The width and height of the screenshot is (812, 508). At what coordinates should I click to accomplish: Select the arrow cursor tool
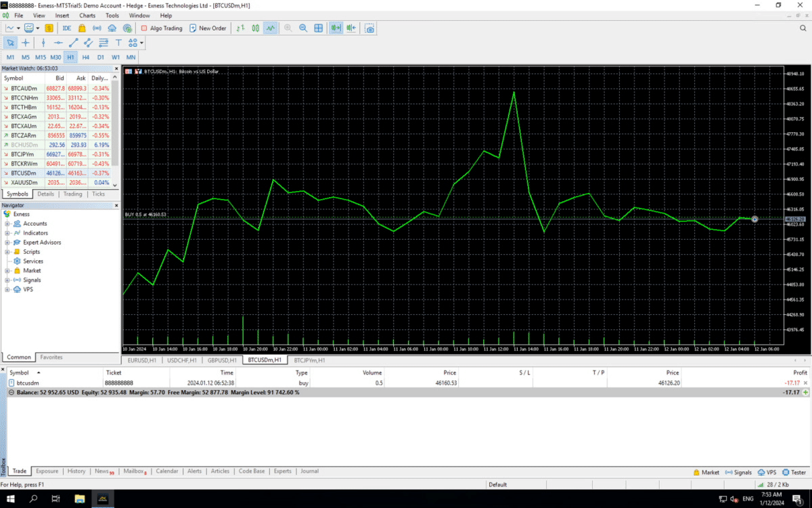(x=10, y=43)
